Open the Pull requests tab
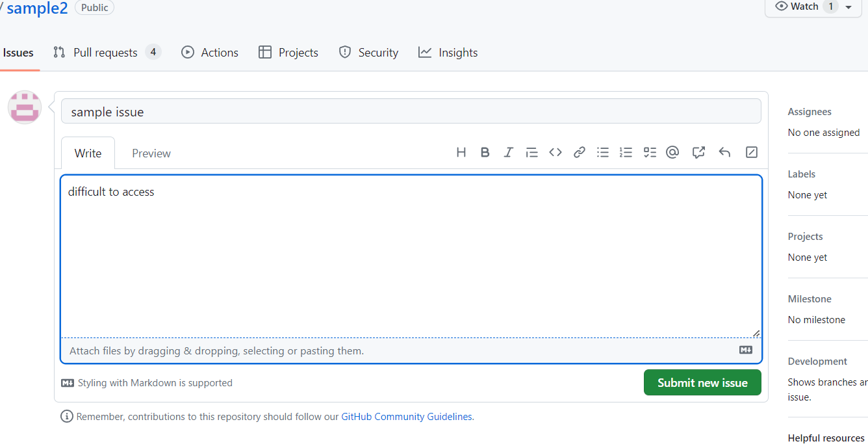Viewport: 868px width, 448px height. tap(107, 53)
